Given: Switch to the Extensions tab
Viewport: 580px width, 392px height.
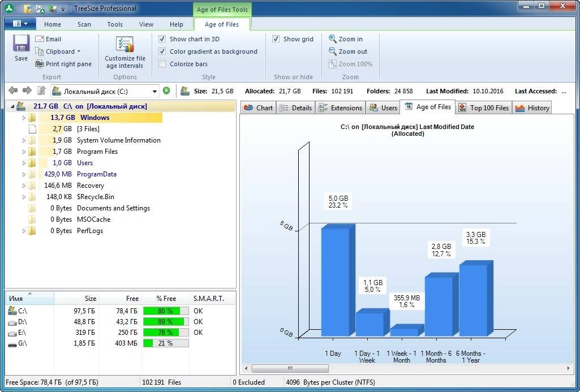Looking at the screenshot, I should click(x=340, y=107).
